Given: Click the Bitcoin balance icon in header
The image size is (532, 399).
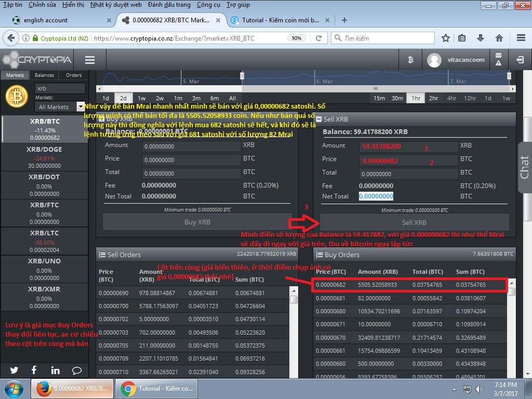Looking at the screenshot, I should point(410,60).
